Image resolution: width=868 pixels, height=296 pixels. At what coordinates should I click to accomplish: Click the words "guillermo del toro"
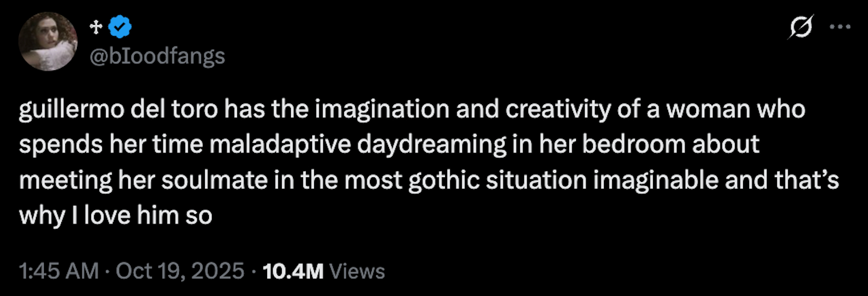point(118,109)
